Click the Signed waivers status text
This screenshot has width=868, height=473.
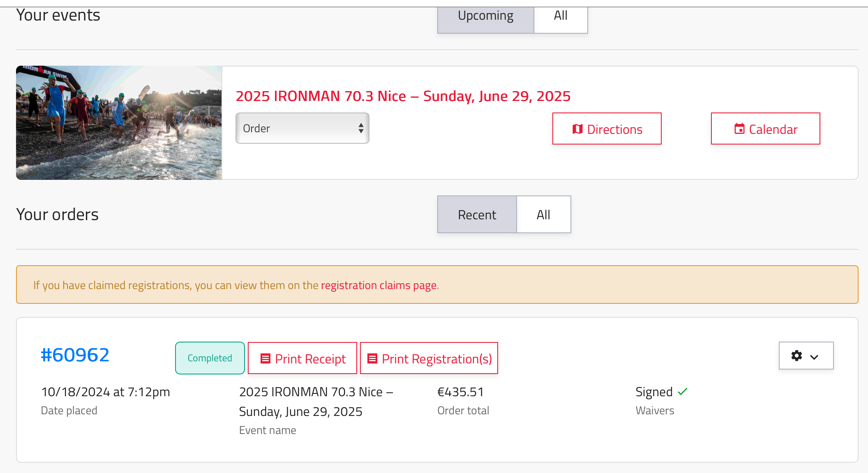point(654,392)
